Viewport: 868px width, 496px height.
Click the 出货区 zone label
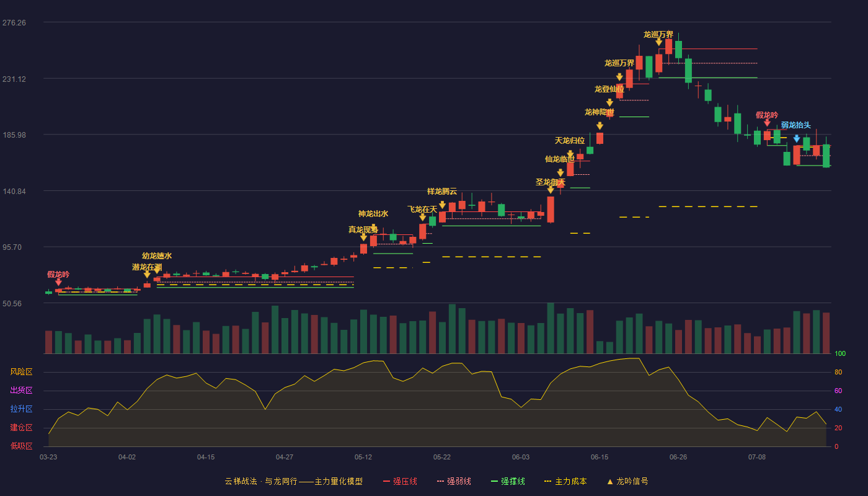[22, 391]
